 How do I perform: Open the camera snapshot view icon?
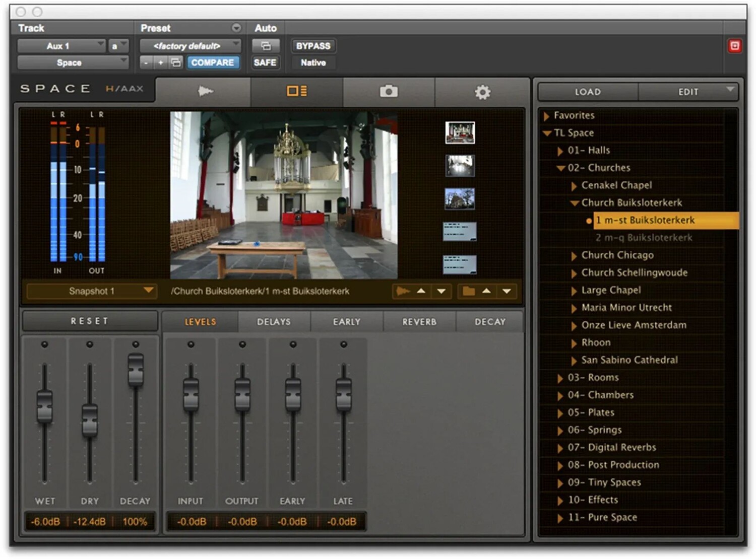point(389,91)
